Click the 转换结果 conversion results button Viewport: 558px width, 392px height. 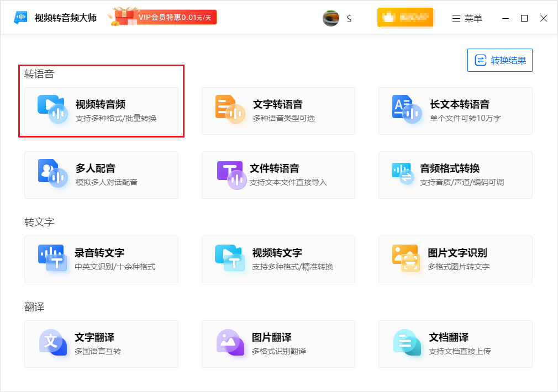click(x=499, y=60)
